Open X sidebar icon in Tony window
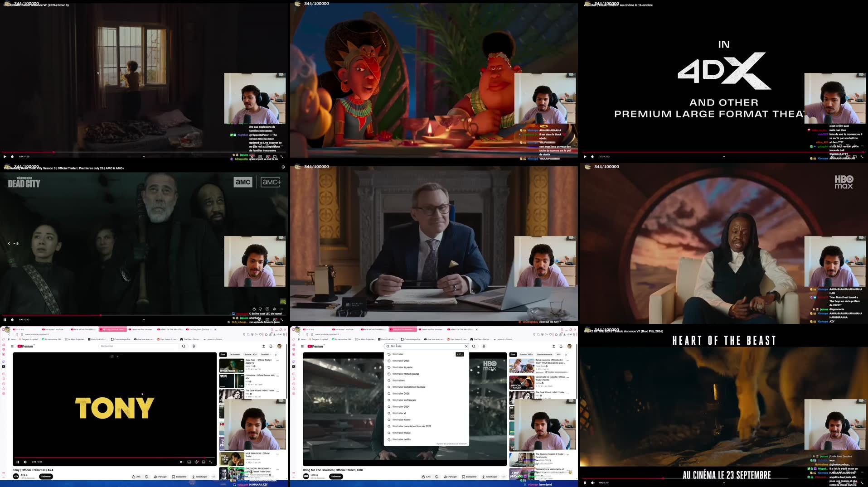This screenshot has height=487, width=868. coord(4,366)
